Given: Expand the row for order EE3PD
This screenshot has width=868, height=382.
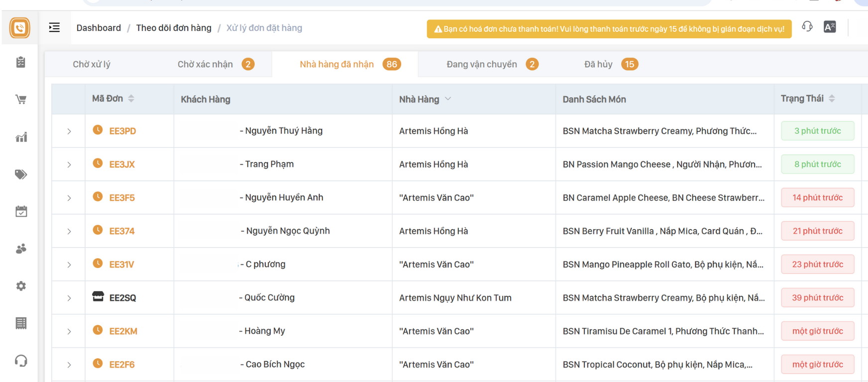Looking at the screenshot, I should (69, 131).
